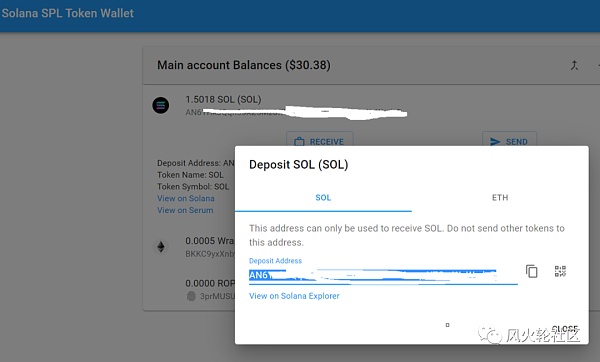600x362 pixels.
Task: Show the deposit address QR code
Action: coord(560,271)
